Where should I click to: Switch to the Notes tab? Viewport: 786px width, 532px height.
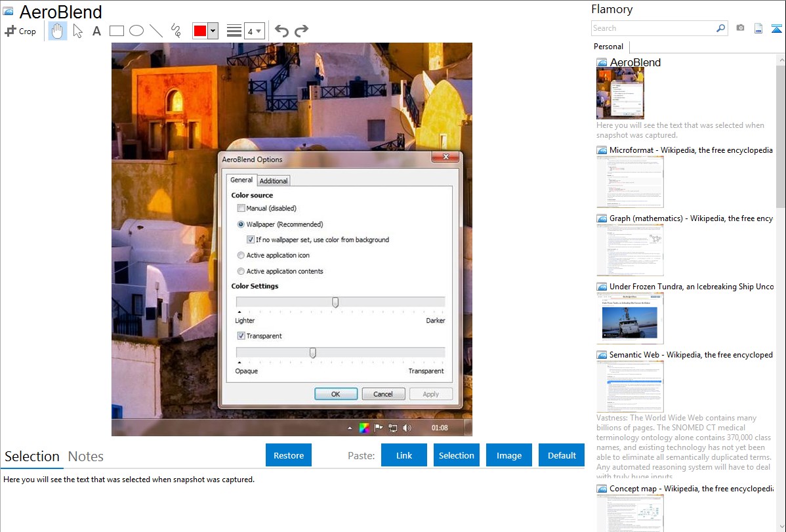pos(85,457)
